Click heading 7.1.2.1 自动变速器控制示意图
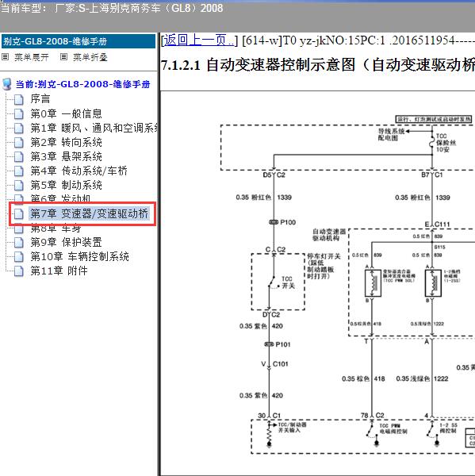The image size is (475, 476). [x=317, y=65]
